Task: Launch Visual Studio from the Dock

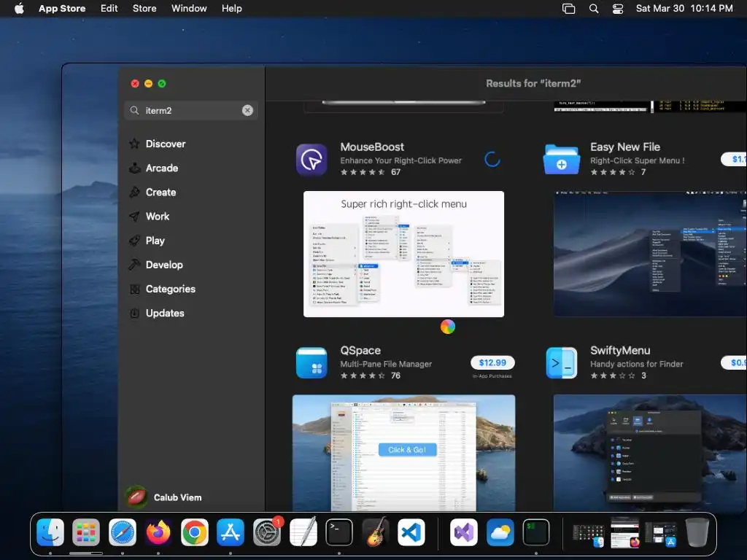Action: pos(463,532)
